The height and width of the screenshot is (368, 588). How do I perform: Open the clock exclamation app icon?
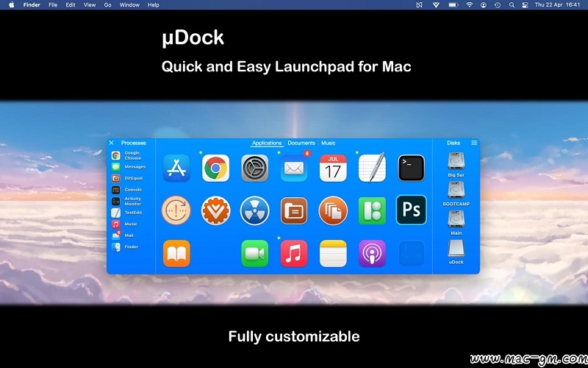pyautogui.click(x=176, y=210)
